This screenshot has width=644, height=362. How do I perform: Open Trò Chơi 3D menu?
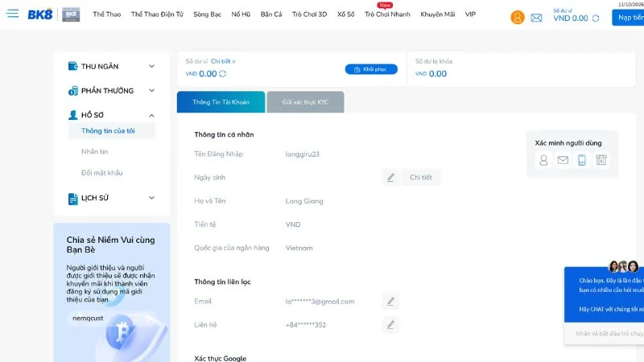coord(309,14)
